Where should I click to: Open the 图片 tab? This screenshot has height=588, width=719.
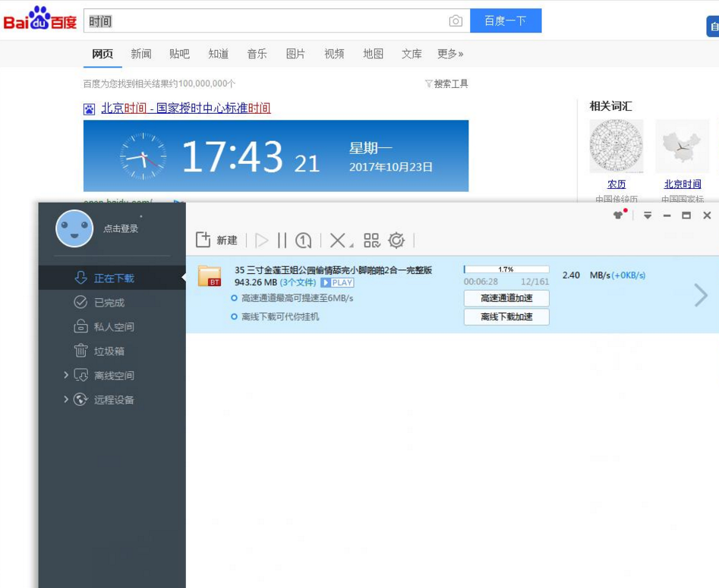295,54
